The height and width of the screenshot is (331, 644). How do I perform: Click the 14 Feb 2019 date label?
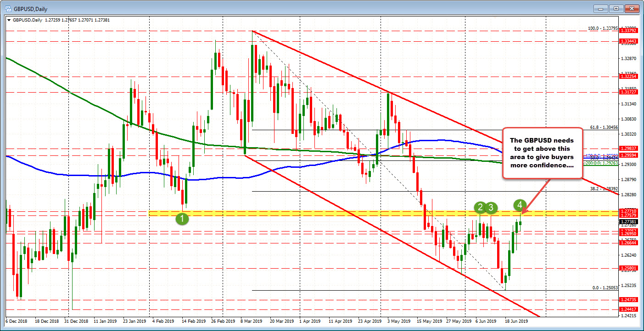[x=194, y=321]
